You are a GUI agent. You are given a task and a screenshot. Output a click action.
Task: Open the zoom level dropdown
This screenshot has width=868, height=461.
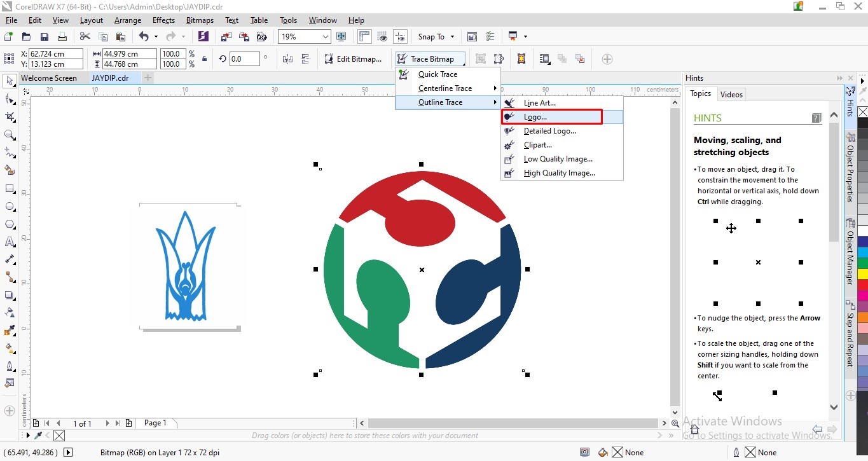(x=326, y=37)
